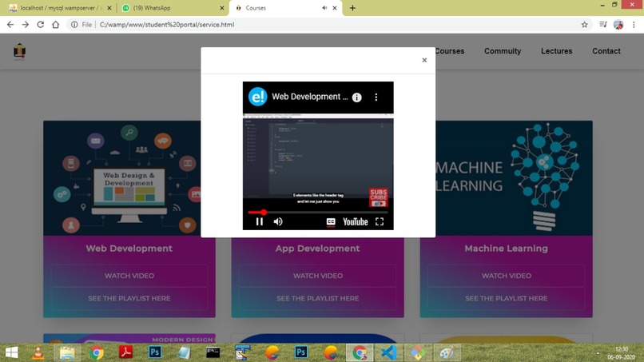Click the Machine Learning card image

click(x=514, y=178)
